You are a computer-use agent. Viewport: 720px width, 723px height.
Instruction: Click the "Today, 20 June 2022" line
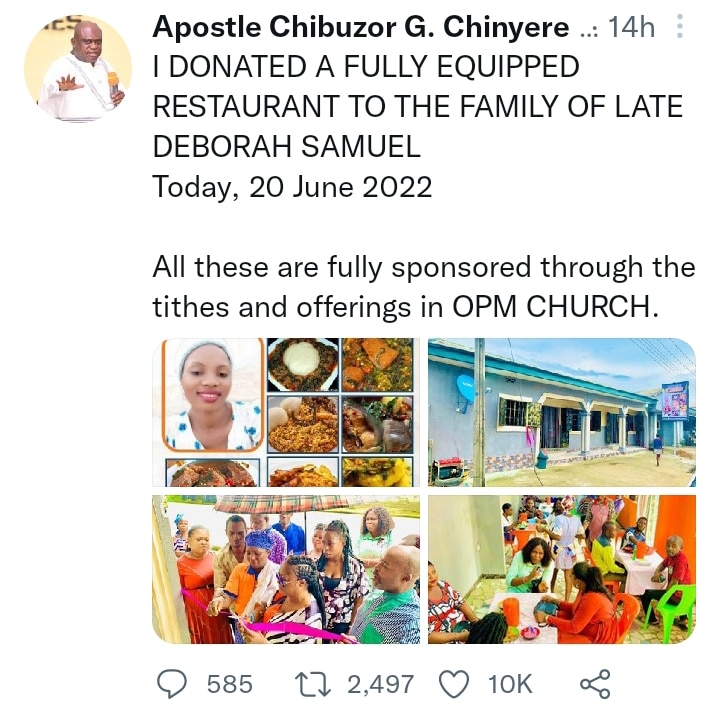click(292, 187)
